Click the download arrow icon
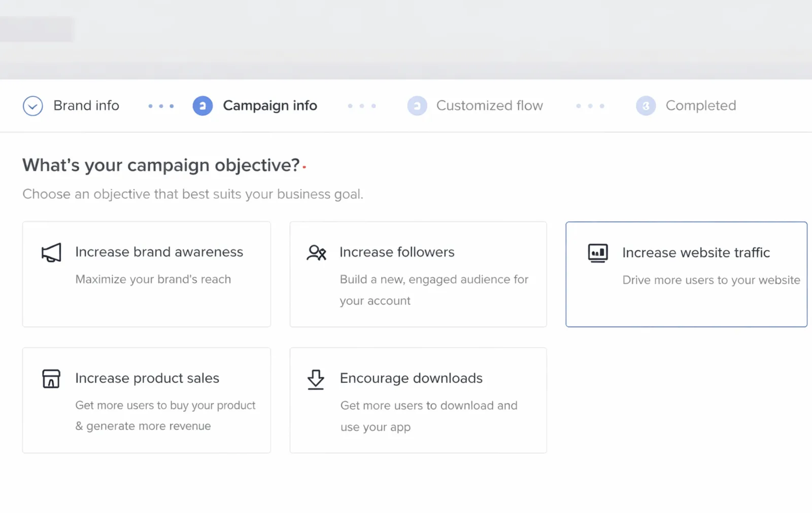The width and height of the screenshot is (812, 513). 316,379
